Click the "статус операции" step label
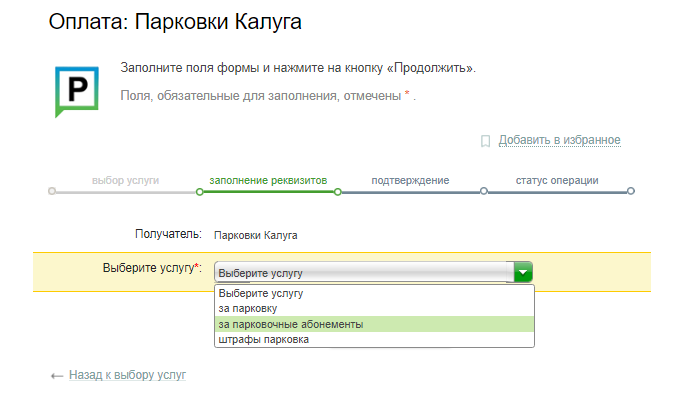 point(557,180)
